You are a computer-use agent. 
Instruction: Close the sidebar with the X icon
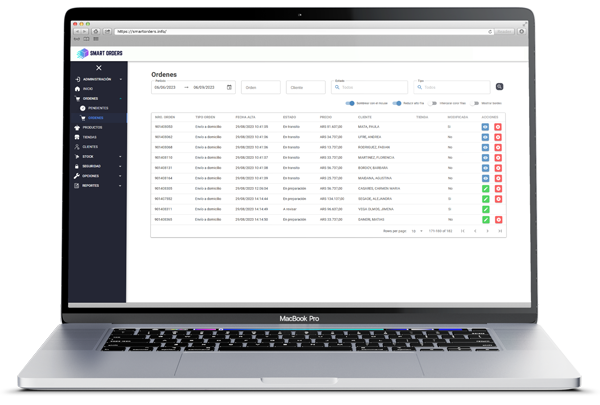pyautogui.click(x=99, y=67)
